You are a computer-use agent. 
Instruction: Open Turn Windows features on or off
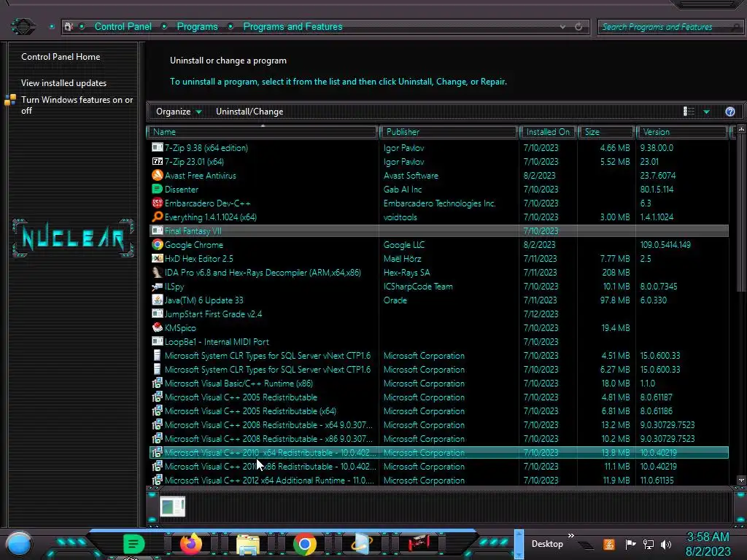77,105
